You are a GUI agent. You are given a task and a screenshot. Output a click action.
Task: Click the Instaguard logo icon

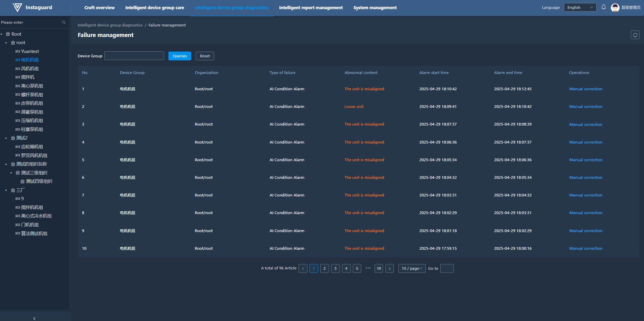point(17,7)
